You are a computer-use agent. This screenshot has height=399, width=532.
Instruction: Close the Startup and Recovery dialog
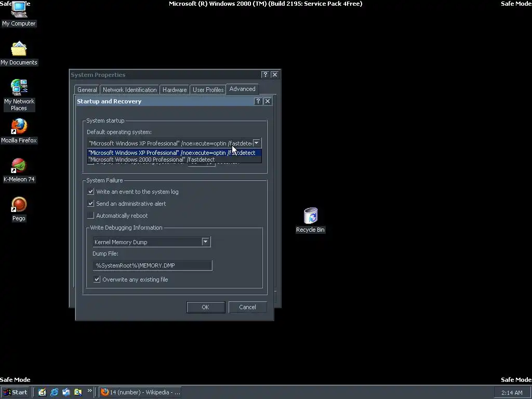pyautogui.click(x=268, y=101)
